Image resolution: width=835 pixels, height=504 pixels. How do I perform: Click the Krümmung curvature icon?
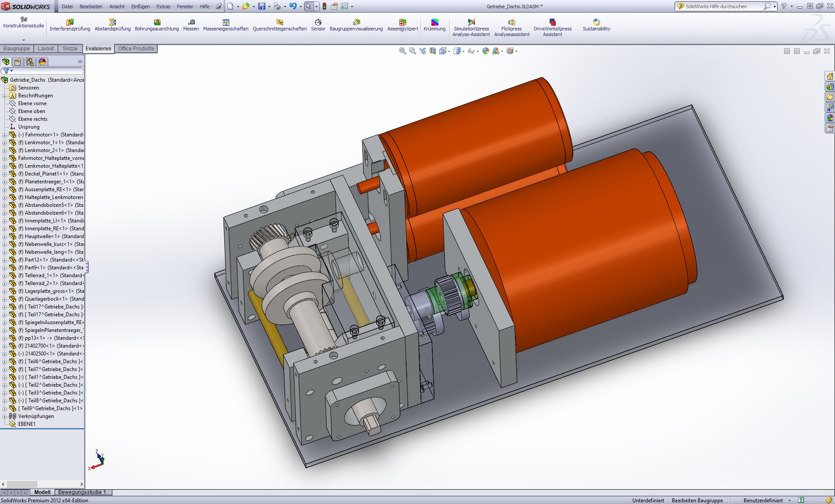tap(434, 25)
